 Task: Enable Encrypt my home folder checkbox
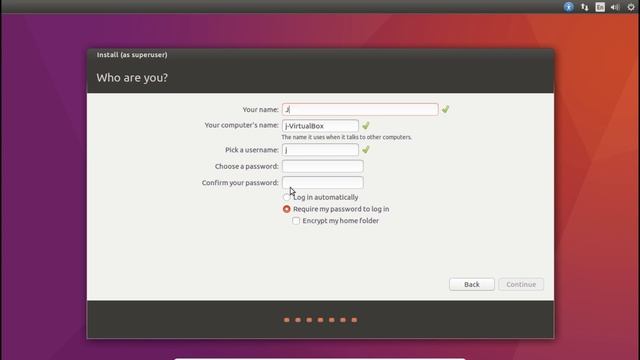[296, 221]
